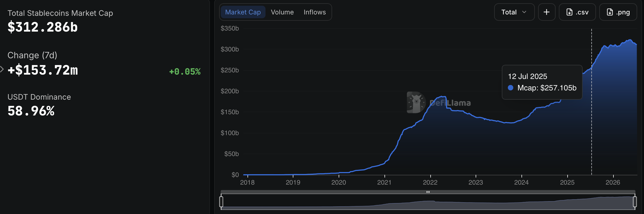This screenshot has height=214, width=644.
Task: Click the .png download file icon
Action: tap(610, 12)
